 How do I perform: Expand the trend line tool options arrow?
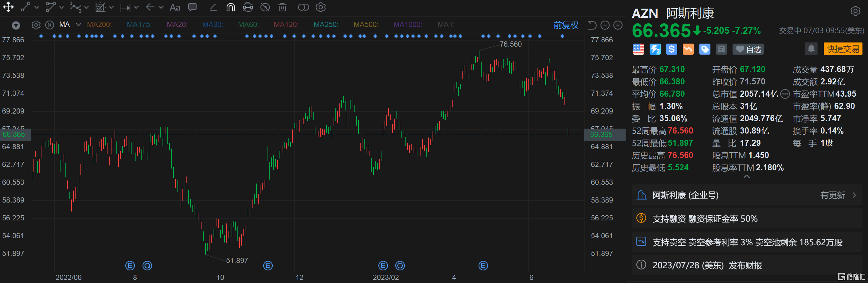click(x=37, y=7)
